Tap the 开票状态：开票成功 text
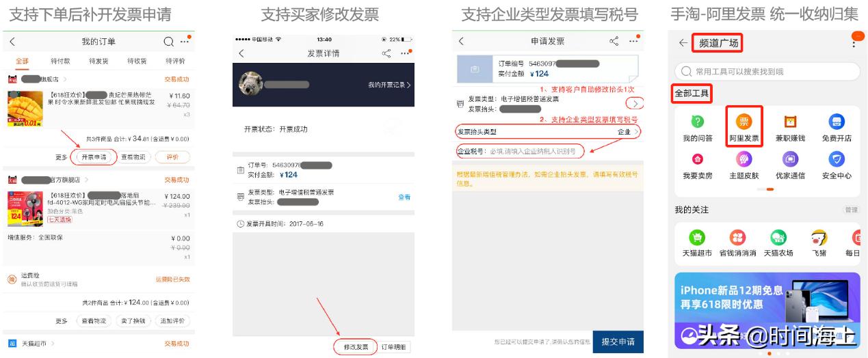The width and height of the screenshot is (868, 358). [276, 129]
